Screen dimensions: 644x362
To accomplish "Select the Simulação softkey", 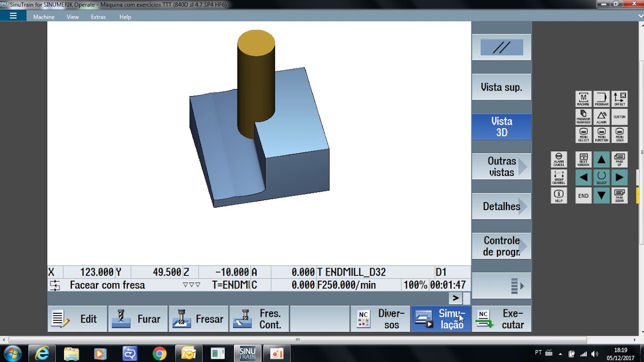I will 441,319.
